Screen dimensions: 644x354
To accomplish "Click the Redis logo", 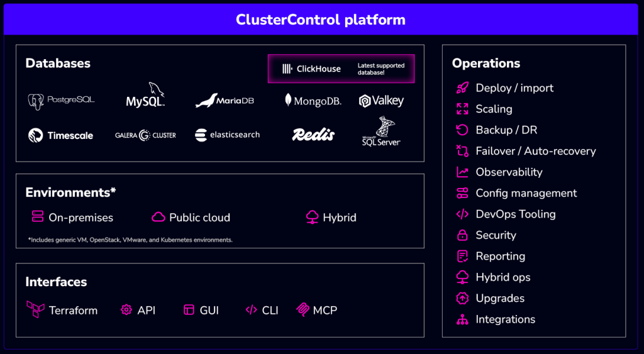I will 313,135.
